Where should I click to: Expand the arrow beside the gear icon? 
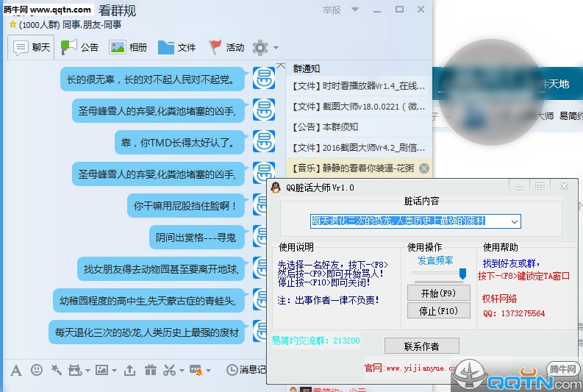[276, 48]
